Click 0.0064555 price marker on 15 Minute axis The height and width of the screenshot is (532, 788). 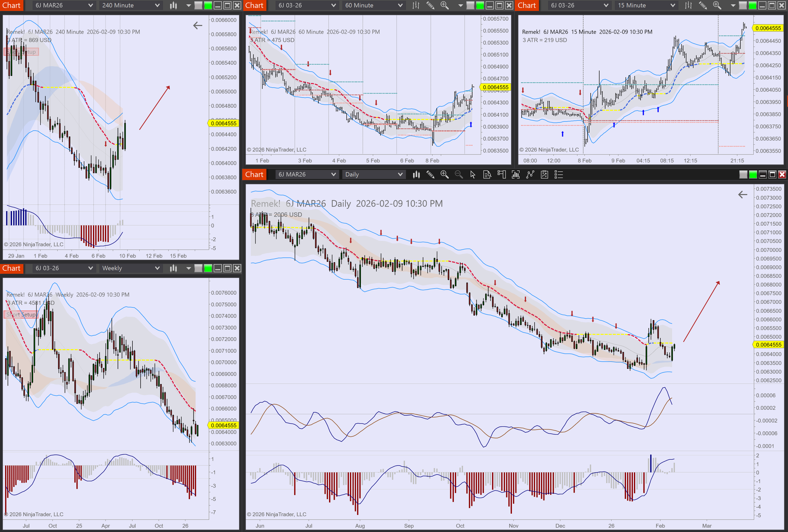click(768, 28)
